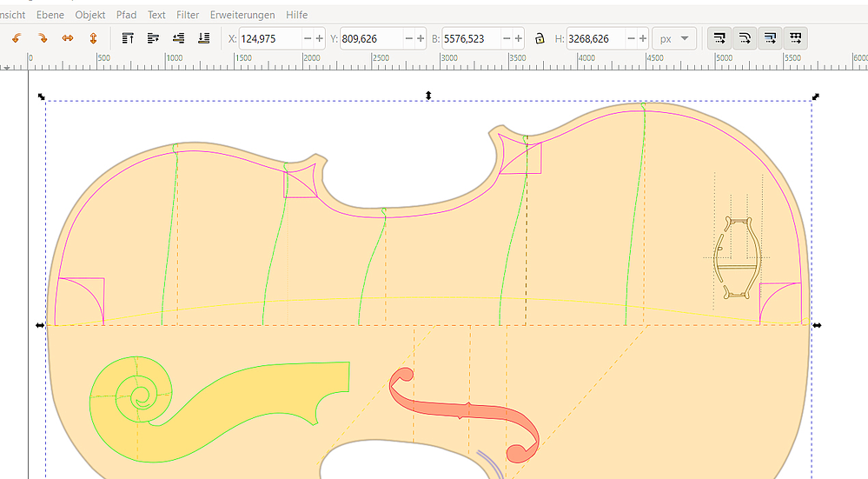
Task: Rotate selection 90° clockwise
Action: 41,38
